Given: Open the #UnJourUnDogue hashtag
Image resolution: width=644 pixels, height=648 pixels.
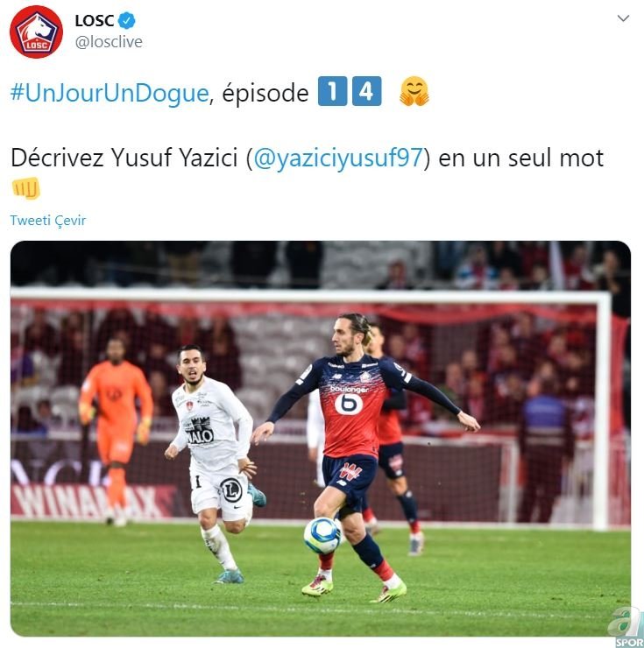Looking at the screenshot, I should [110, 93].
